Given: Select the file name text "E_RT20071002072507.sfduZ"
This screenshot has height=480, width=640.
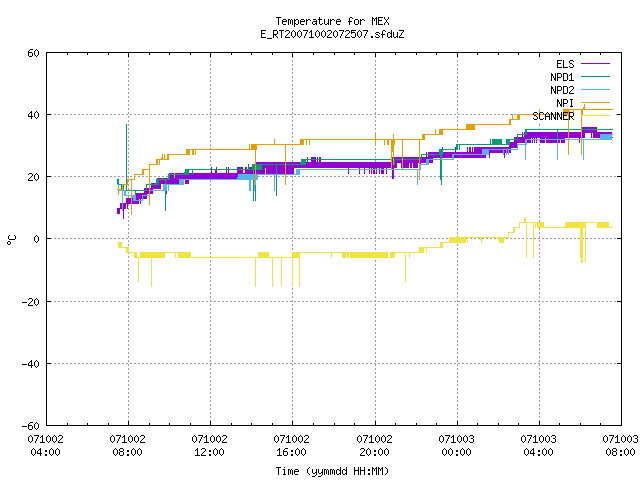Looking at the screenshot, I should point(332,34).
